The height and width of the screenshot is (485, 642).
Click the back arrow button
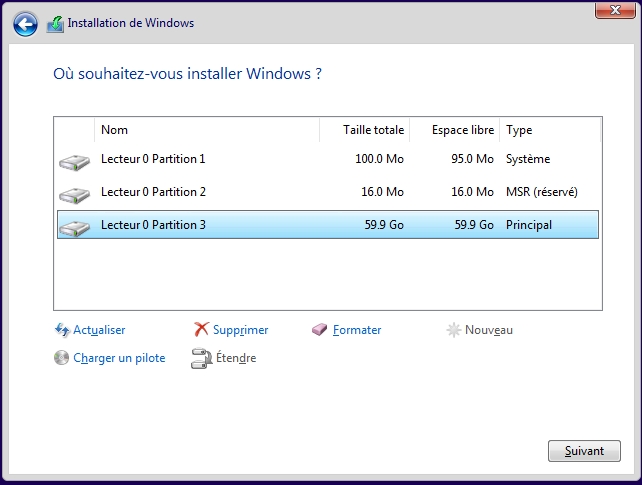pos(25,23)
